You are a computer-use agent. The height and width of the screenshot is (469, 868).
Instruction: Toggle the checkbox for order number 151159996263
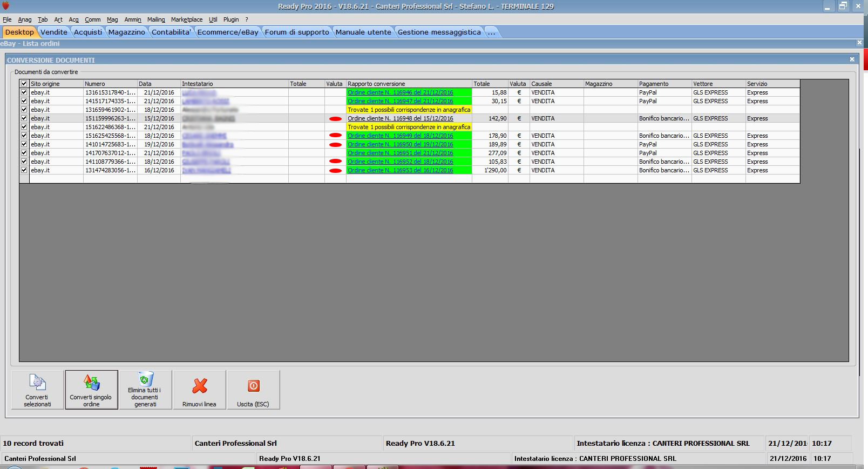[24, 118]
